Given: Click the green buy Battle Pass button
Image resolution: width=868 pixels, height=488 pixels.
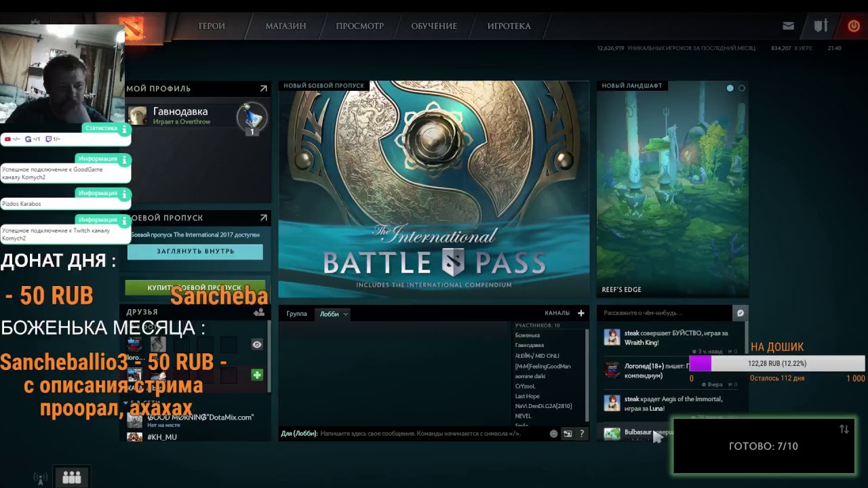Looking at the screenshot, I should [x=195, y=287].
